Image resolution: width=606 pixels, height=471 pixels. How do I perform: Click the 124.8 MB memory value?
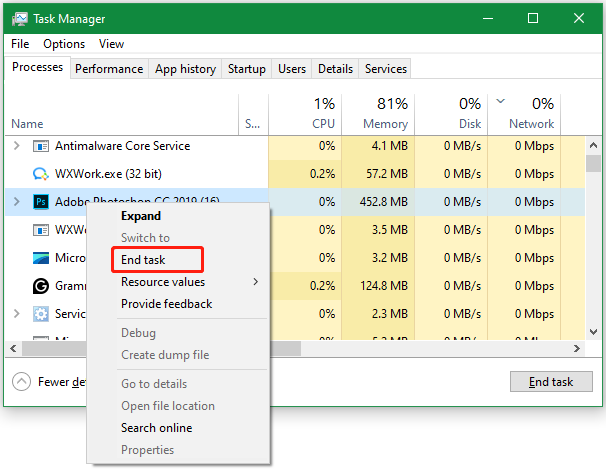(x=384, y=286)
